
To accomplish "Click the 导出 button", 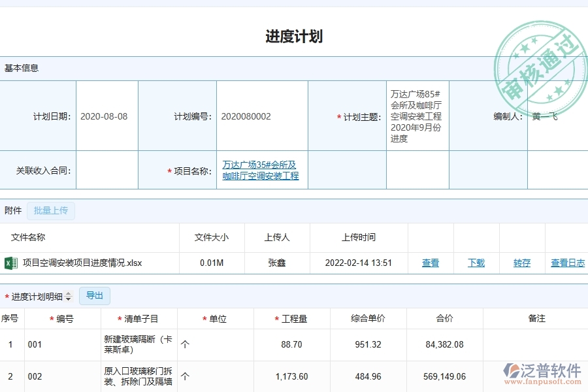I will point(94,296).
